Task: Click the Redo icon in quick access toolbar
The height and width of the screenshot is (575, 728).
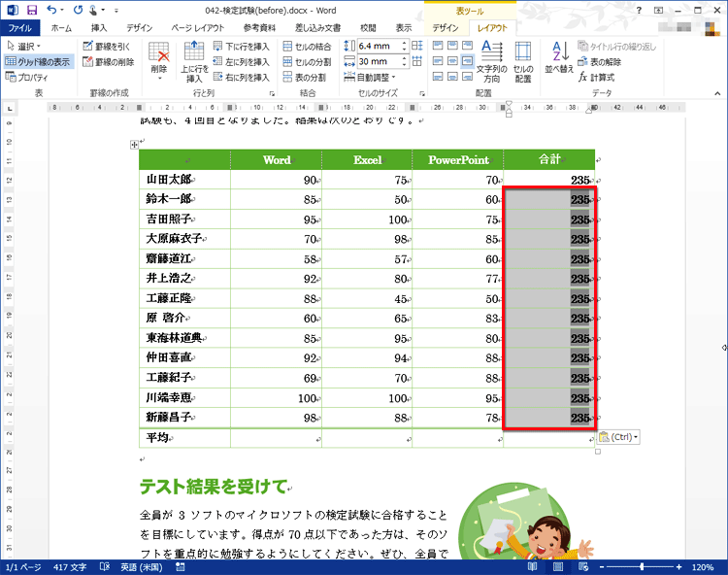Action: coord(78,10)
